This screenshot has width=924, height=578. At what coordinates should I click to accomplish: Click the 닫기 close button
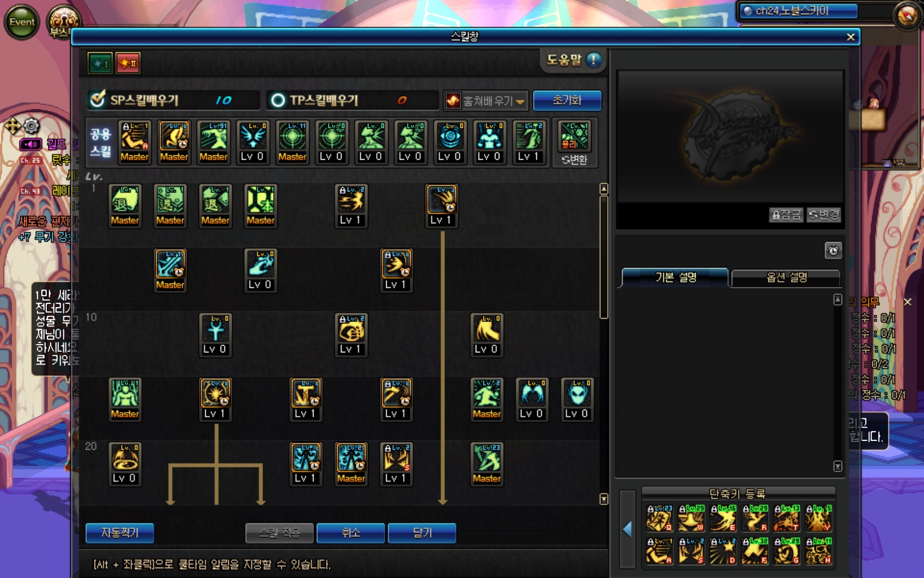[x=422, y=532]
